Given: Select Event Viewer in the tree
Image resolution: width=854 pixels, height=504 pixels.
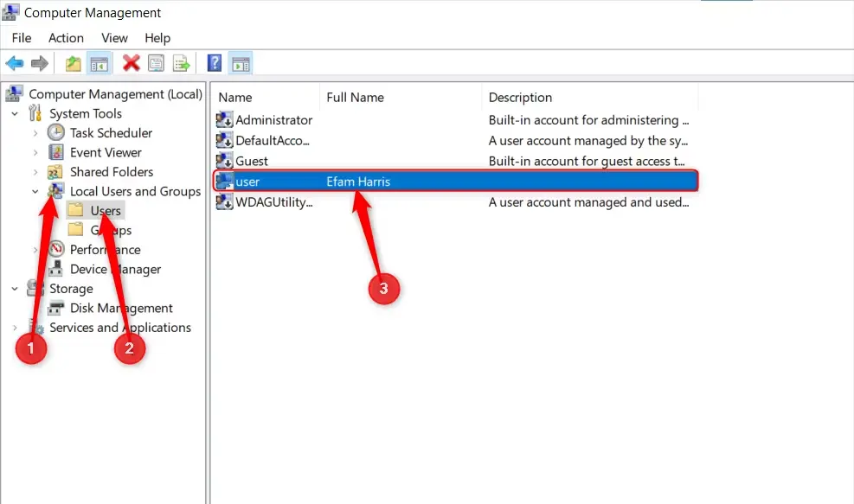Looking at the screenshot, I should (106, 152).
